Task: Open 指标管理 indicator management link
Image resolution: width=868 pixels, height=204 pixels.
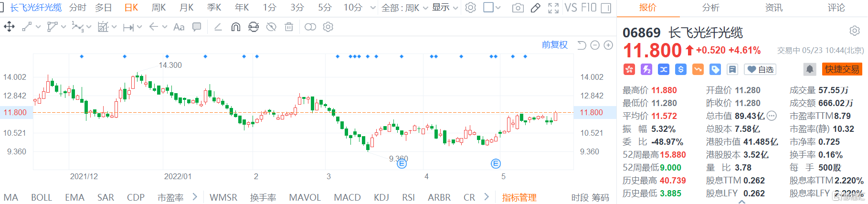Action: [x=519, y=197]
